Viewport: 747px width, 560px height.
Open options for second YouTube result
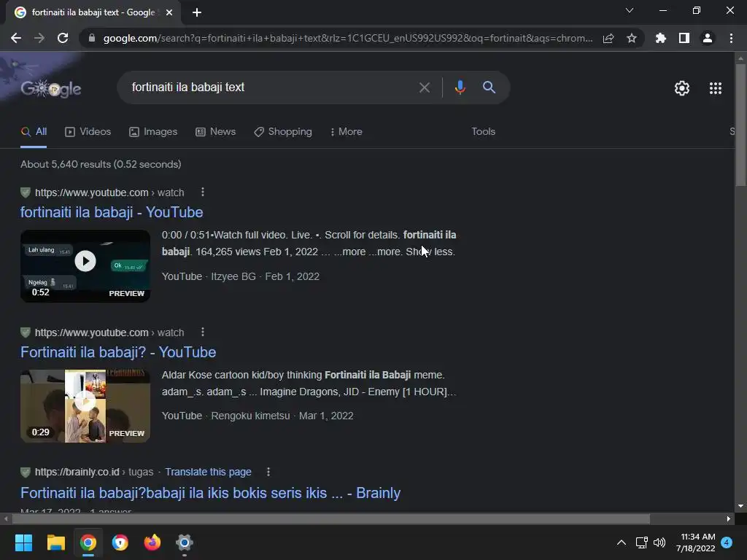pos(203,332)
